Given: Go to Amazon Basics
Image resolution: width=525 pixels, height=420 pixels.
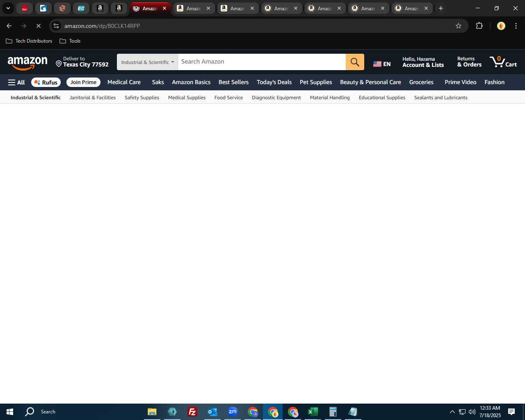Looking at the screenshot, I should tap(191, 82).
